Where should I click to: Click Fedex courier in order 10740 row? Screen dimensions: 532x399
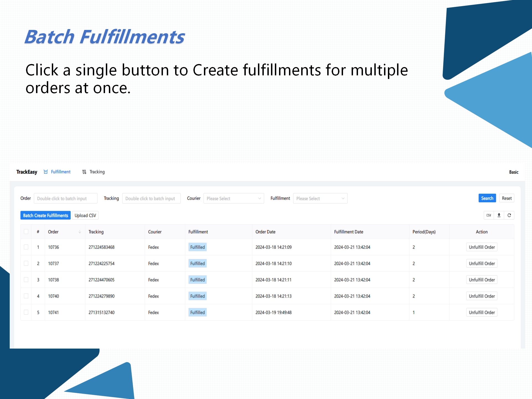[154, 296]
